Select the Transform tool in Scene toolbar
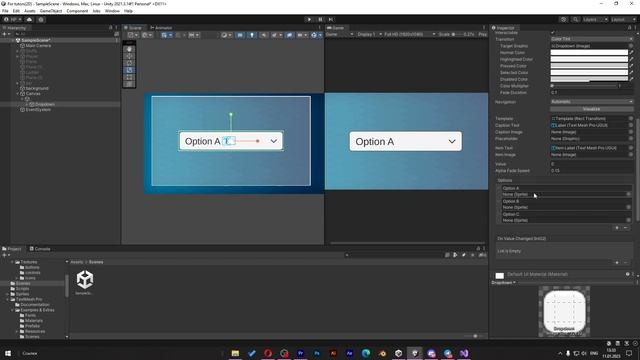The height and width of the screenshot is (360, 640). tap(129, 84)
